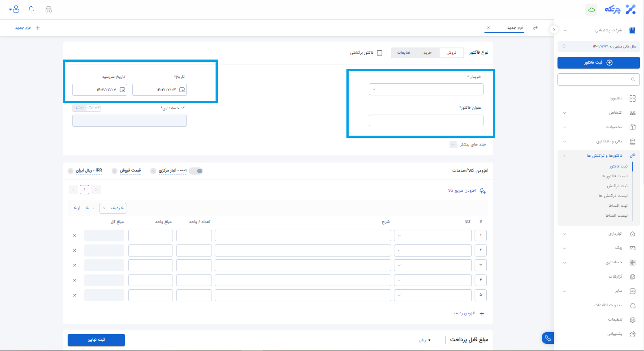This screenshot has height=351, width=644.
Task: Open the ۵ ردیف rows-per-page dropdown
Action: [113, 208]
